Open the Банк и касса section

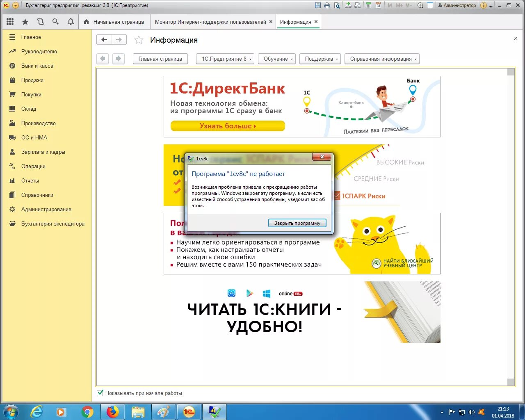37,66
